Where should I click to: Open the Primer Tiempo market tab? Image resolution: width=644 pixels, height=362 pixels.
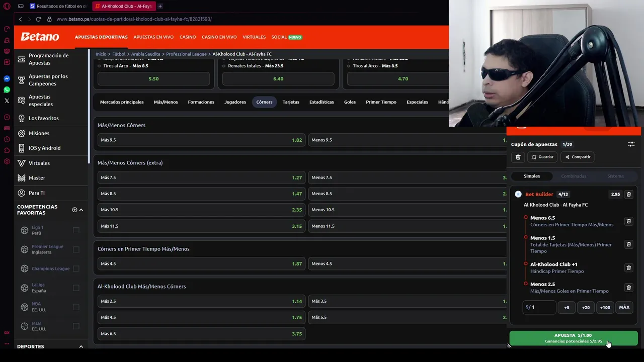click(x=381, y=102)
